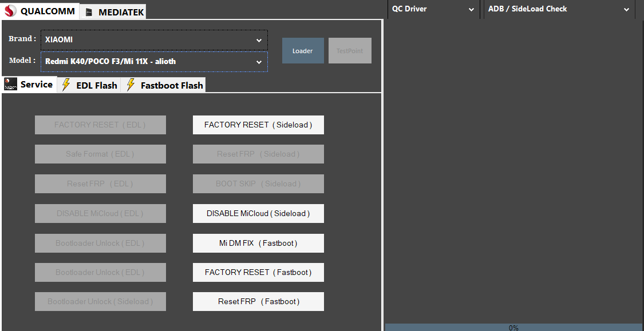Click the Qualcomm logo icon
644x331 pixels.
[10, 11]
